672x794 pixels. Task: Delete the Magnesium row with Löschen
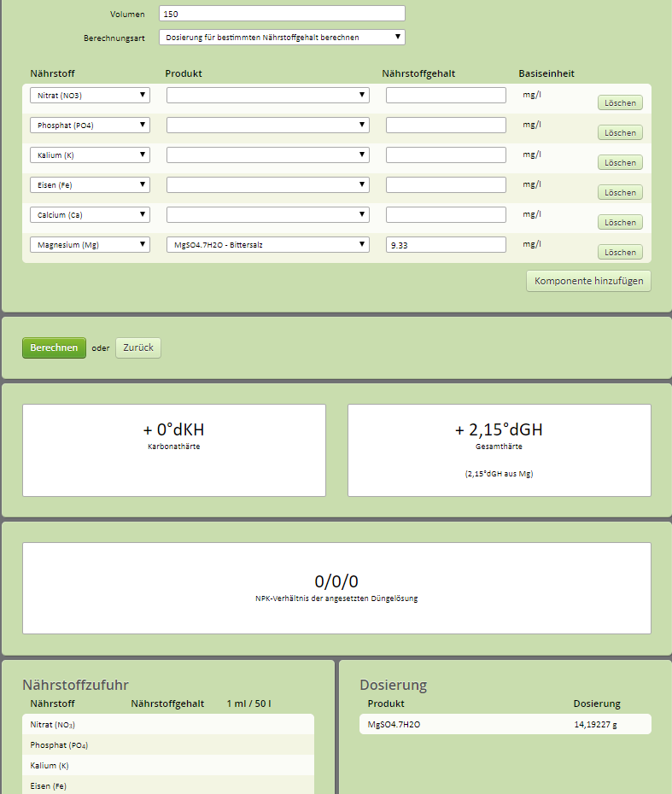(x=620, y=253)
